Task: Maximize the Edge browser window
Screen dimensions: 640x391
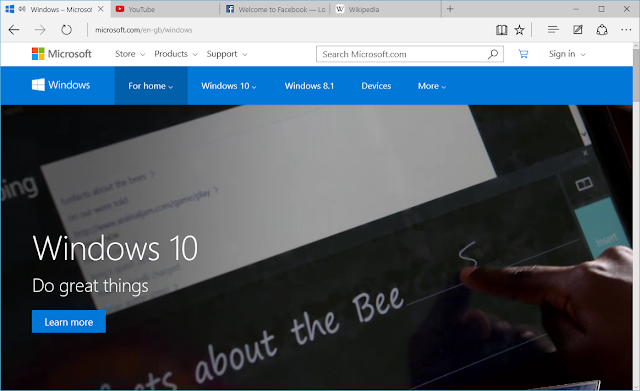Action: click(x=601, y=9)
